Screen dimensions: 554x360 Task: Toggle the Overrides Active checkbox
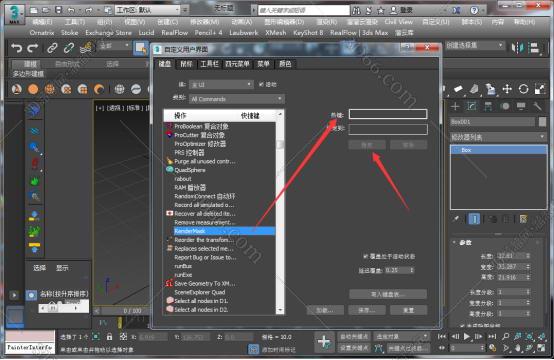click(366, 256)
